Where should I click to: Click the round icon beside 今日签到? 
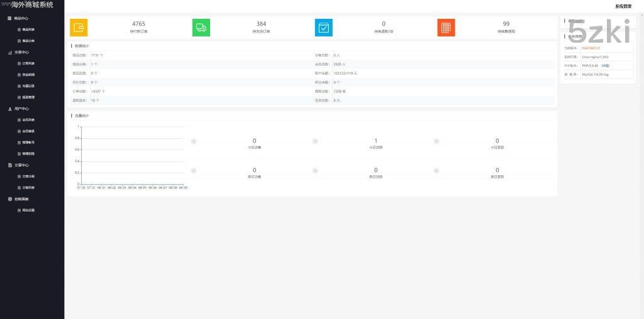coord(436,141)
